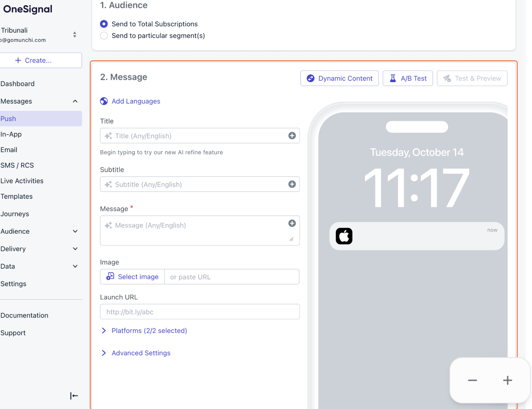Open Email messages section
The image size is (532, 409).
pos(9,150)
